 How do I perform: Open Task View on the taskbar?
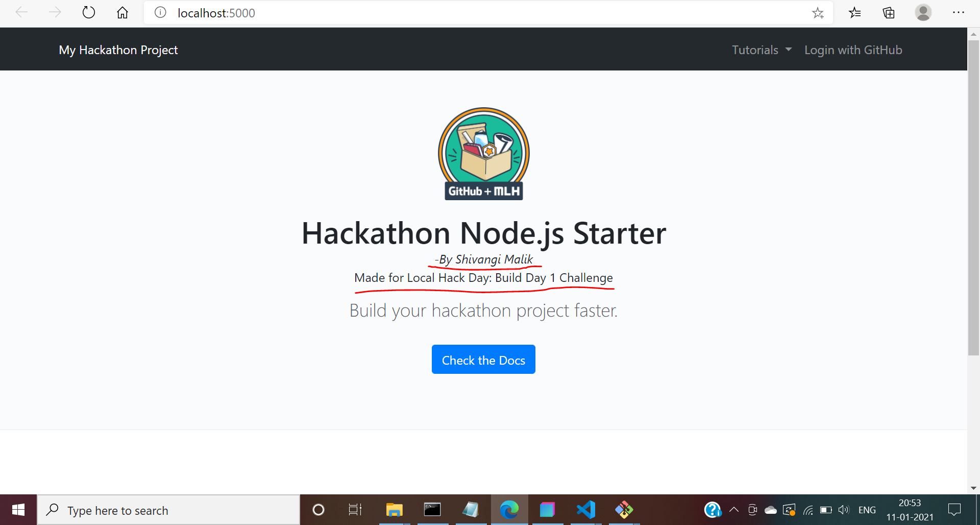tap(355, 510)
